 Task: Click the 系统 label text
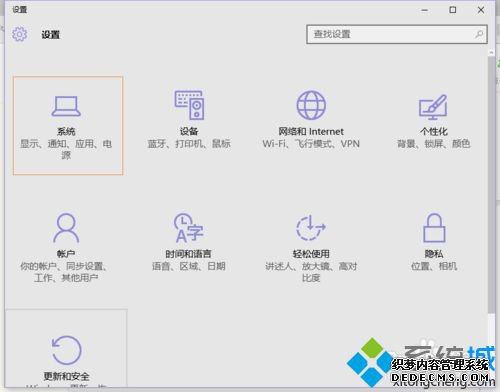pos(66,132)
